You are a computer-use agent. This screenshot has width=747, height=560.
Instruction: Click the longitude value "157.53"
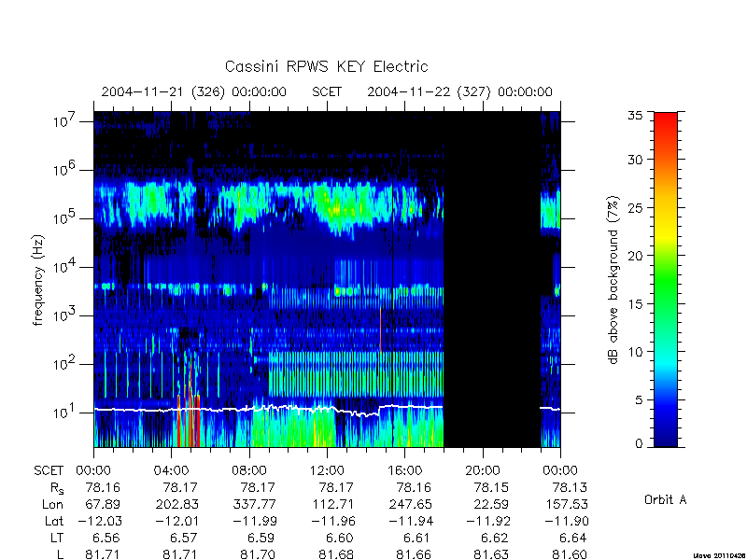pos(567,504)
